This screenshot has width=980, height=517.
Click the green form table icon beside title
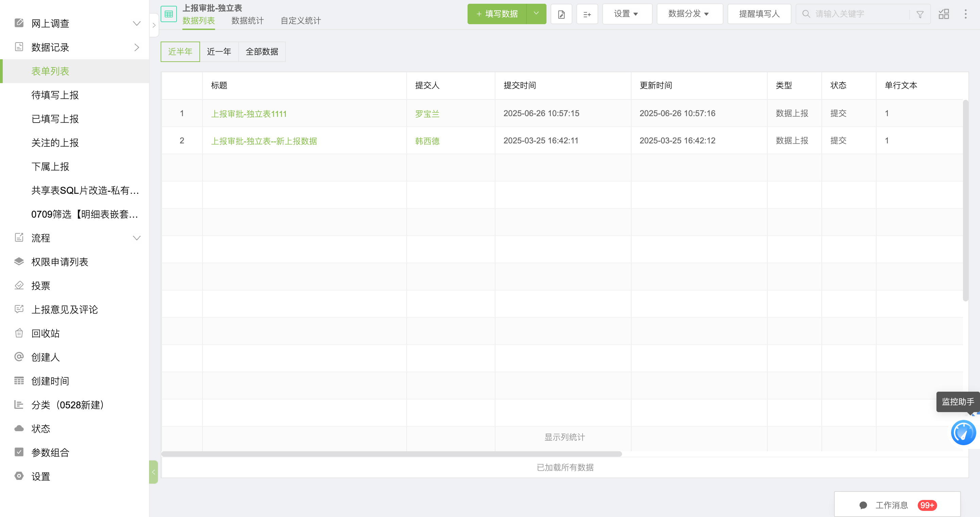168,14
